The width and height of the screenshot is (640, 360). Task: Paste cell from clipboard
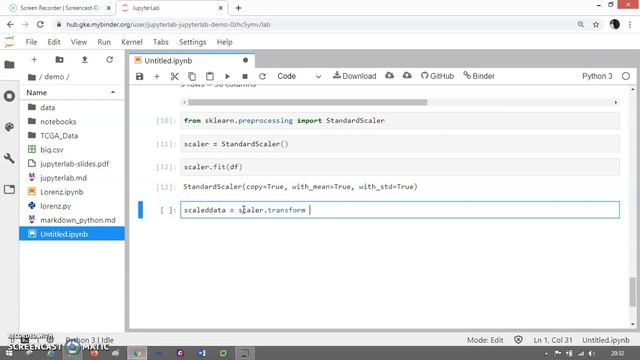click(210, 76)
